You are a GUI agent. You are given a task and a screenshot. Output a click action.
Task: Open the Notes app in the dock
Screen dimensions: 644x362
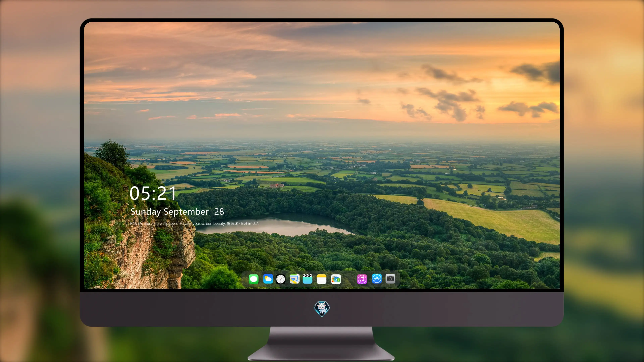pos(321,279)
